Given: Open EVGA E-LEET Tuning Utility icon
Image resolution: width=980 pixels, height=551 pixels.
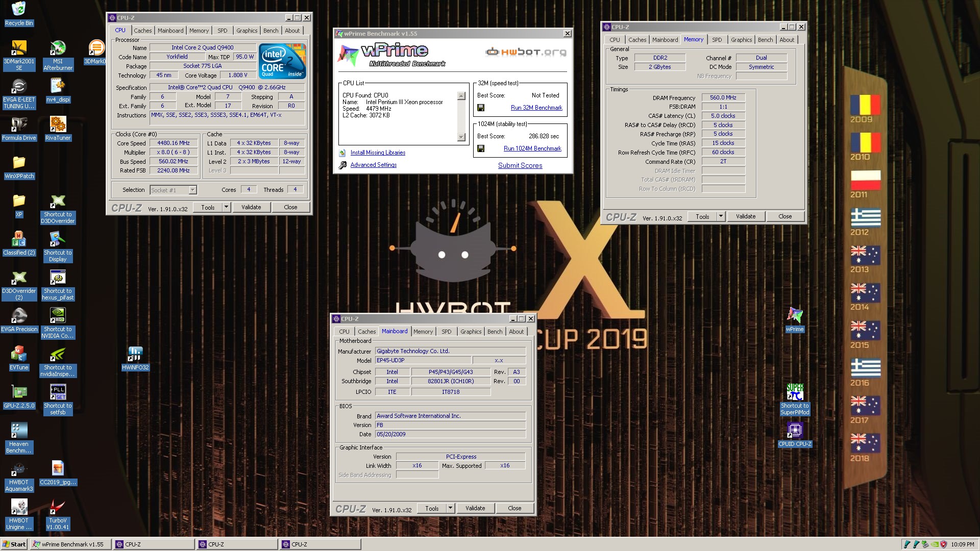Looking at the screenshot, I should pyautogui.click(x=19, y=94).
